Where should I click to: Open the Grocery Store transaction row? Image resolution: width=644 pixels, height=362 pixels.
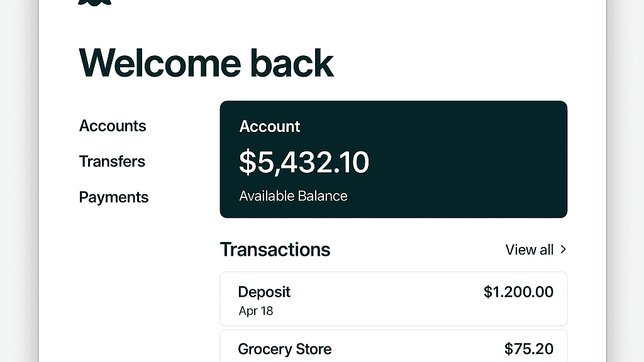tap(393, 347)
